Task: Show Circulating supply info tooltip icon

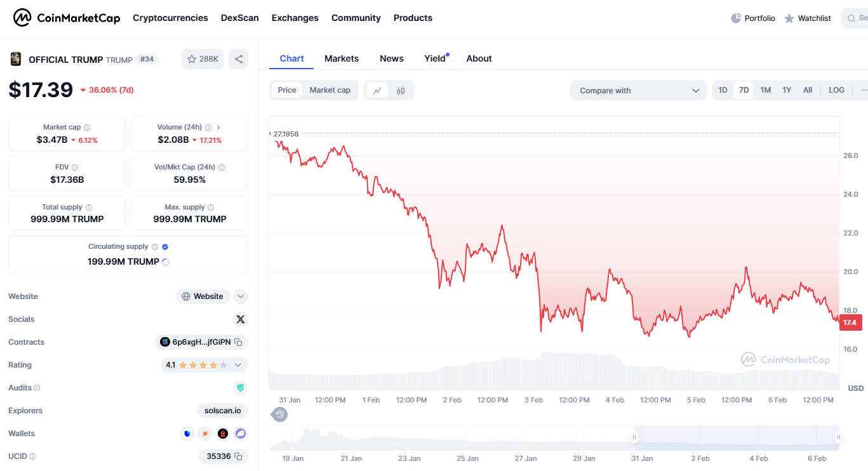Action: [x=155, y=247]
